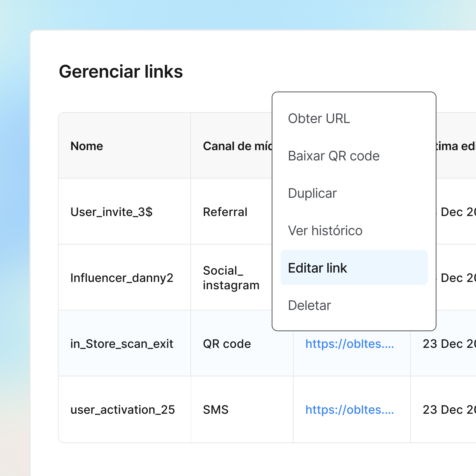The width and height of the screenshot is (476, 476).
Task: Click the Canal de mídia column header
Action: coord(238,146)
